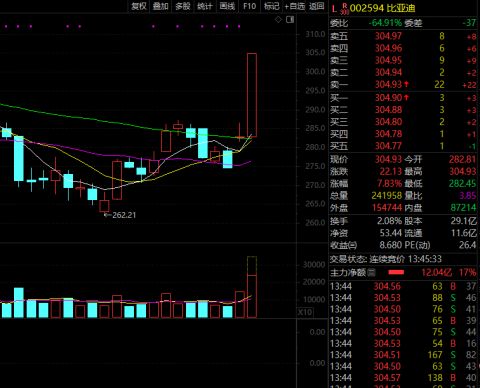Click the PE(动) value 26.4
This screenshot has height=388, width=480.
click(x=467, y=245)
